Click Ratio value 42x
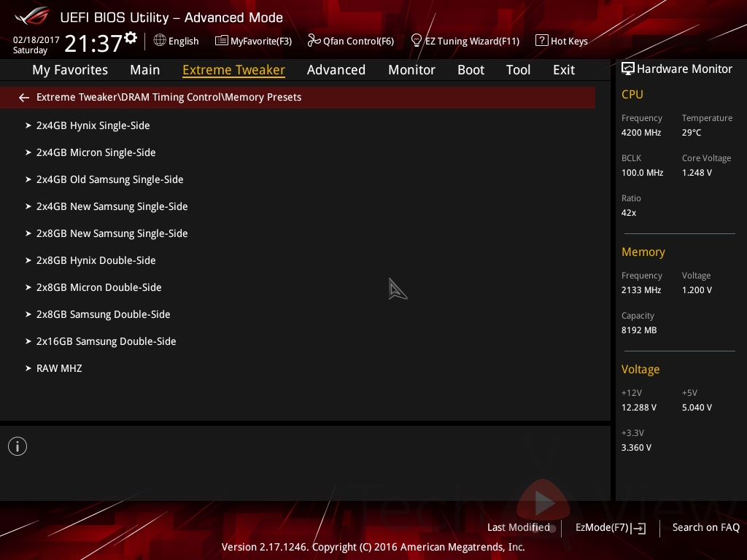Viewport: 747px width, 560px height. point(628,213)
